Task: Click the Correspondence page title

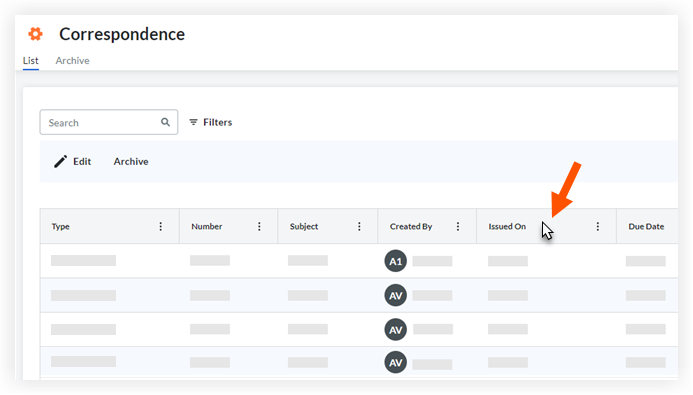Action: point(122,34)
